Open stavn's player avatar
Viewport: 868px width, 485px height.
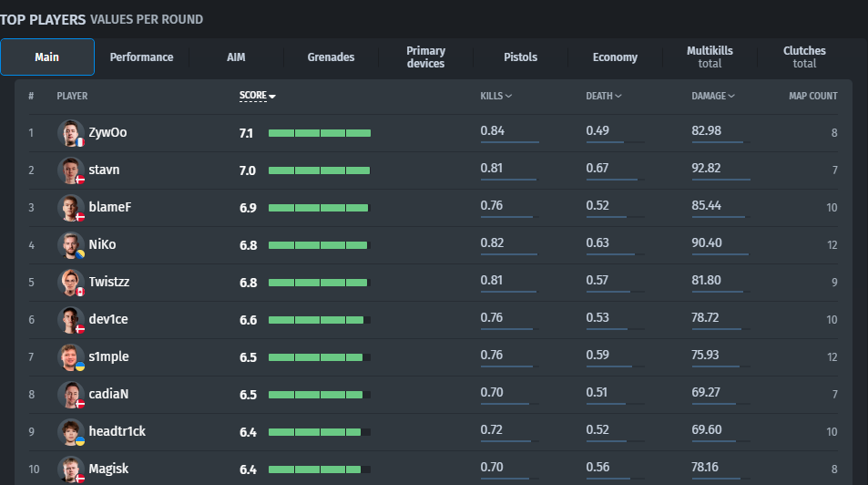click(71, 170)
